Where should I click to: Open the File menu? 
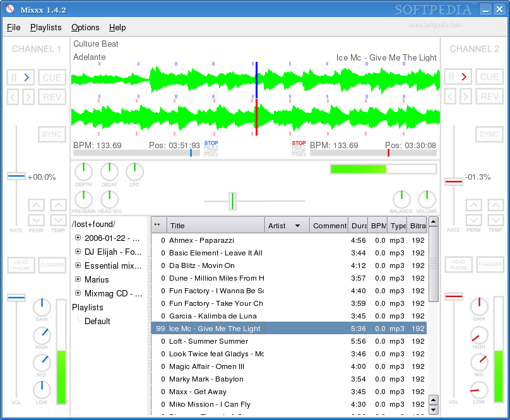pos(14,28)
